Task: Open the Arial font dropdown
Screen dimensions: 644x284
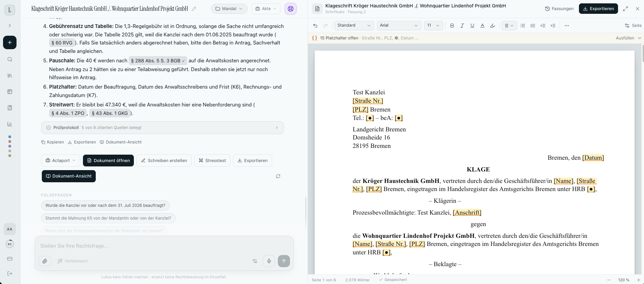Action: [399, 26]
